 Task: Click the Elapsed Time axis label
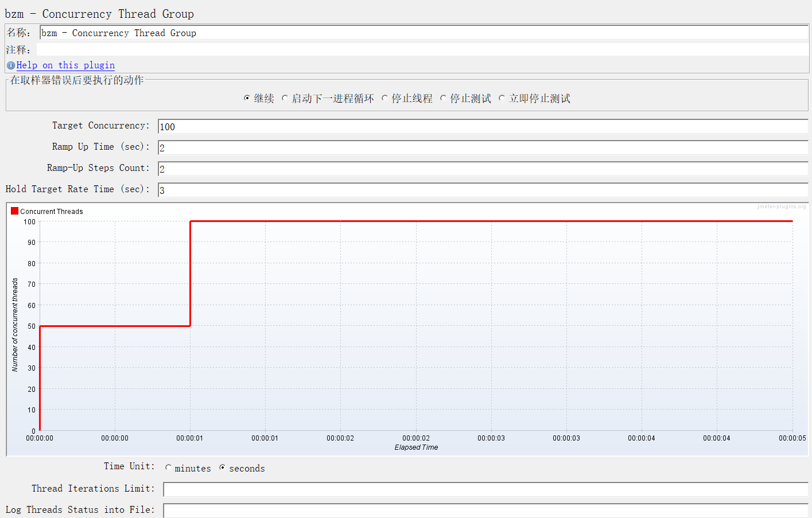(x=416, y=447)
